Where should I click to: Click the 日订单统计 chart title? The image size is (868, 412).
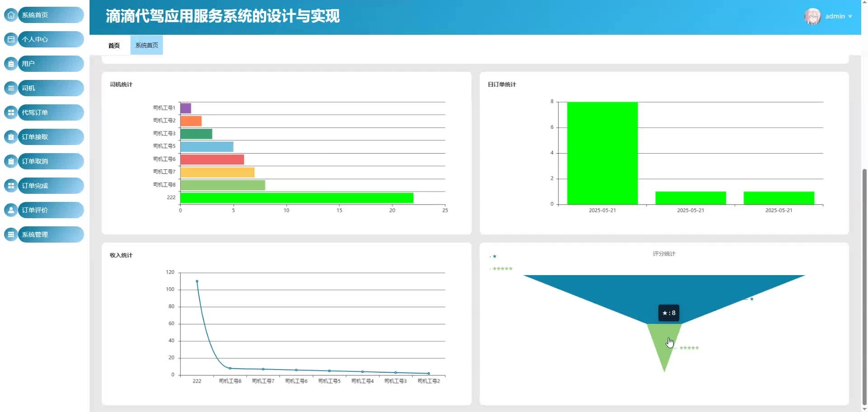502,84
